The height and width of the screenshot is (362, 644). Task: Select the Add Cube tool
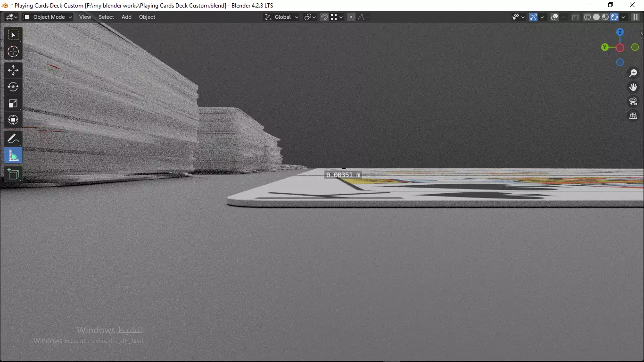tap(13, 174)
